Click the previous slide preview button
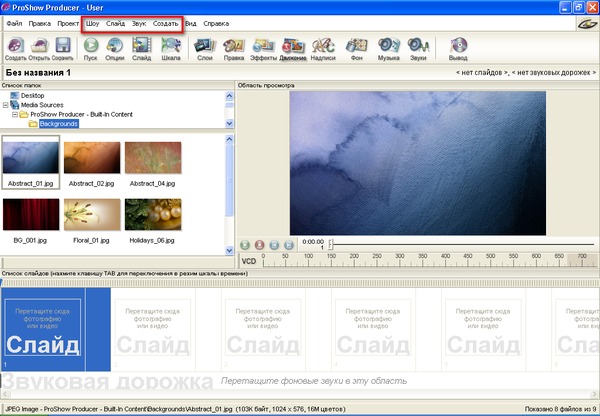Screen dimensions: 600x416 coord(274,245)
